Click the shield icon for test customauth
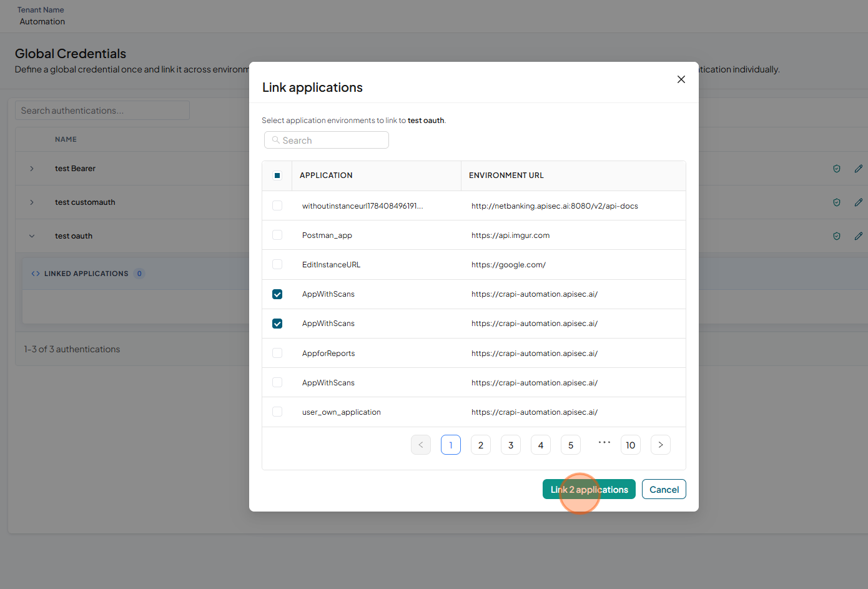The image size is (868, 589). tap(837, 202)
